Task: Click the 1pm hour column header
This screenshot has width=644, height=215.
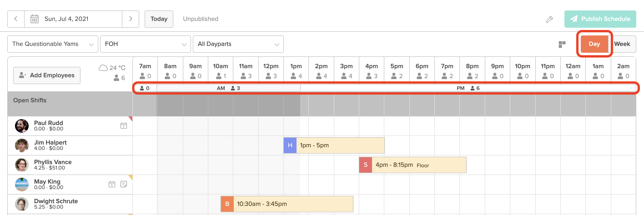Action: point(296,71)
